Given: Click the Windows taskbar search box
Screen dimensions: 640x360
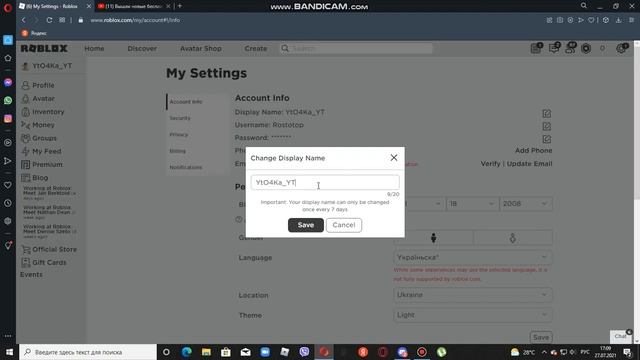Looking at the screenshot, I should tap(88, 352).
